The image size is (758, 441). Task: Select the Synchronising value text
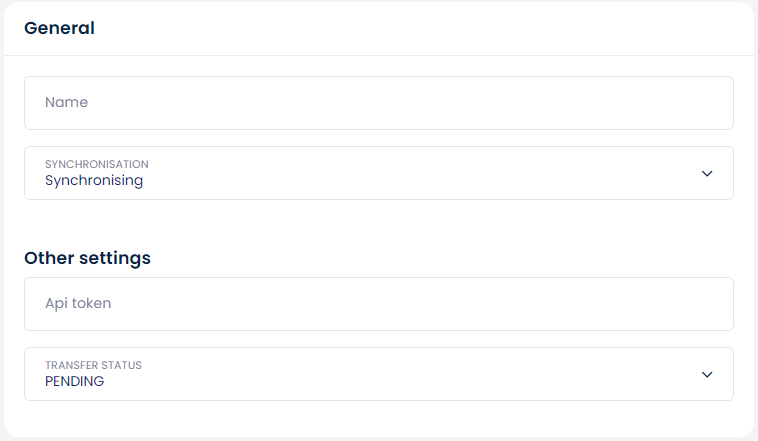coord(94,181)
